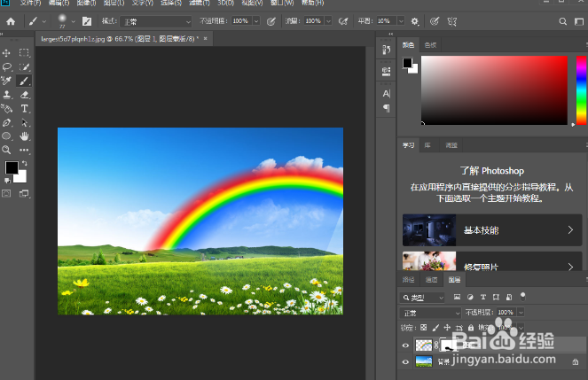
Task: Open the Character panel icon
Action: click(387, 94)
